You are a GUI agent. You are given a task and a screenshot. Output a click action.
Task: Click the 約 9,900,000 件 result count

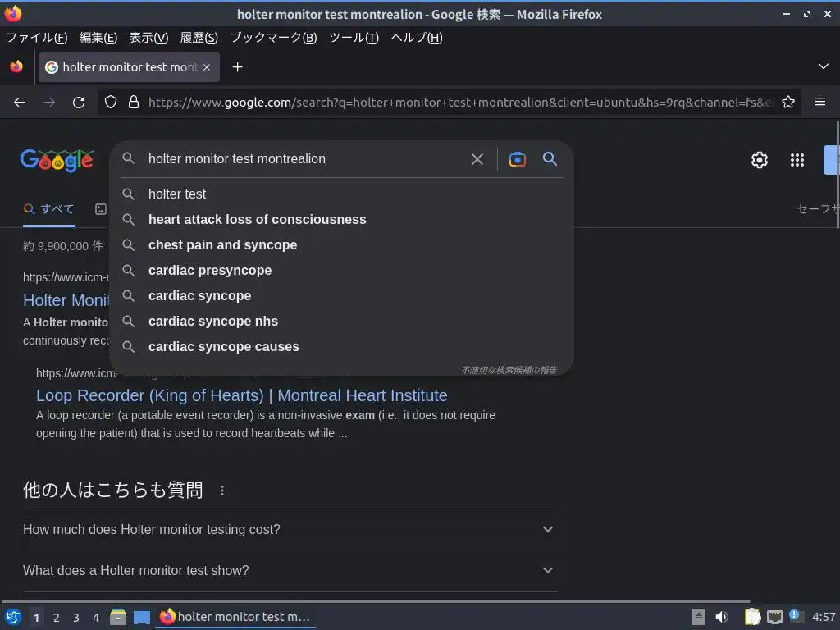(x=62, y=246)
